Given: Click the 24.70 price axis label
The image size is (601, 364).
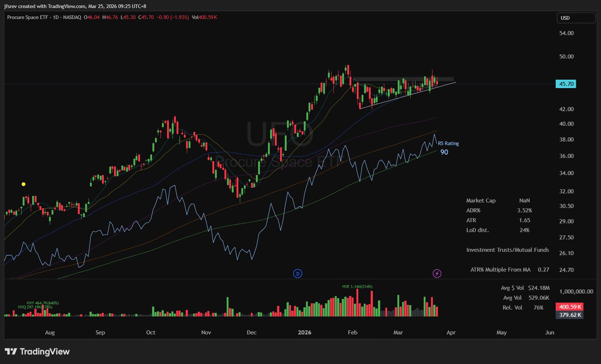Looking at the screenshot, I should (566, 270).
